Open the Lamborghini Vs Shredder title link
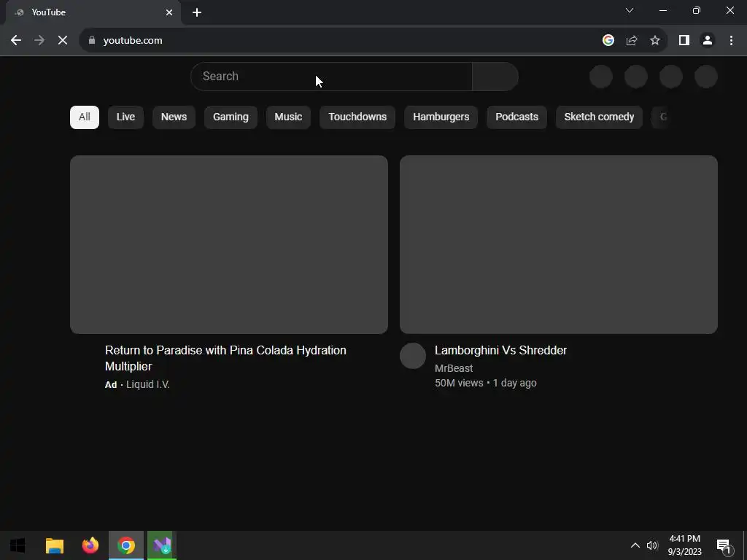The height and width of the screenshot is (560, 747). coord(500,351)
